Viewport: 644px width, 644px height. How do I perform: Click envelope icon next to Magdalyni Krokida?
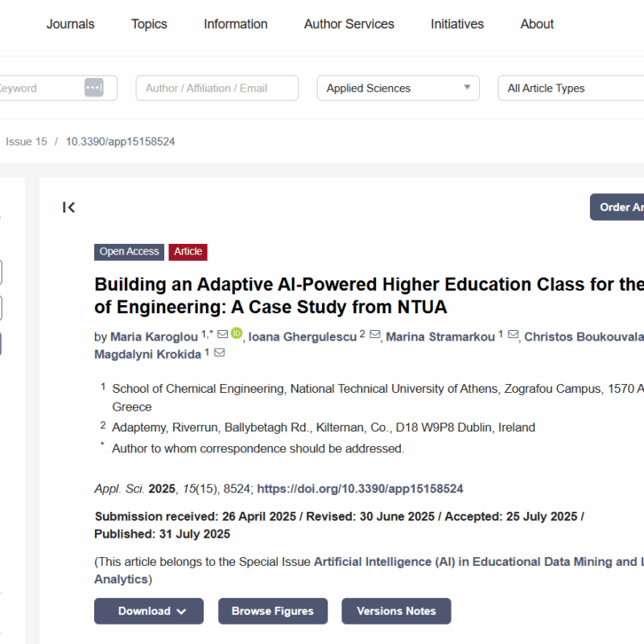(x=219, y=353)
